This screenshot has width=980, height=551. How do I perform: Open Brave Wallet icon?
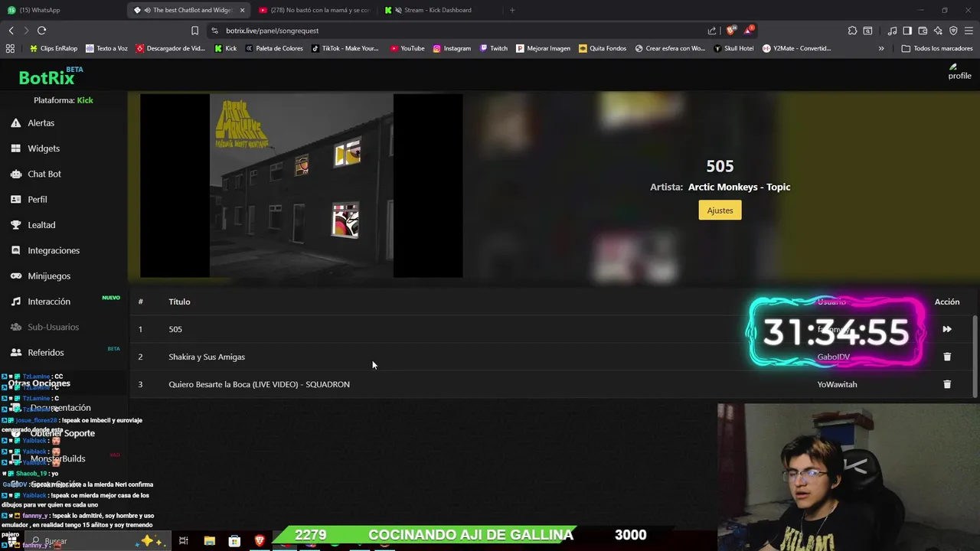pyautogui.click(x=923, y=31)
